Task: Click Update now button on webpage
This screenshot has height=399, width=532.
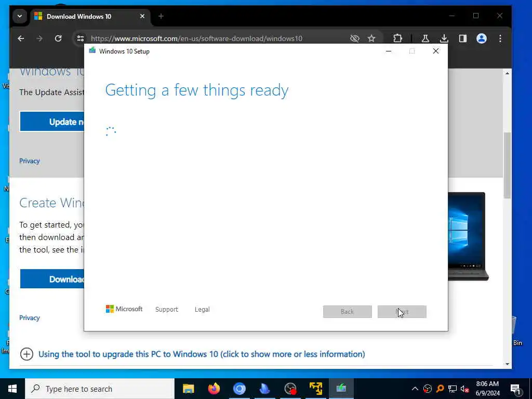Action: pos(52,122)
